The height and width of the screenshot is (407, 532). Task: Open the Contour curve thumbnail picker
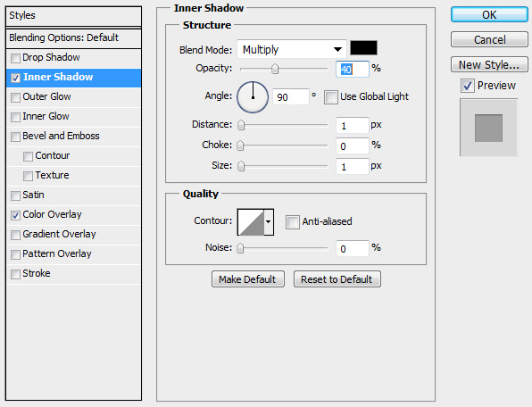[x=251, y=222]
